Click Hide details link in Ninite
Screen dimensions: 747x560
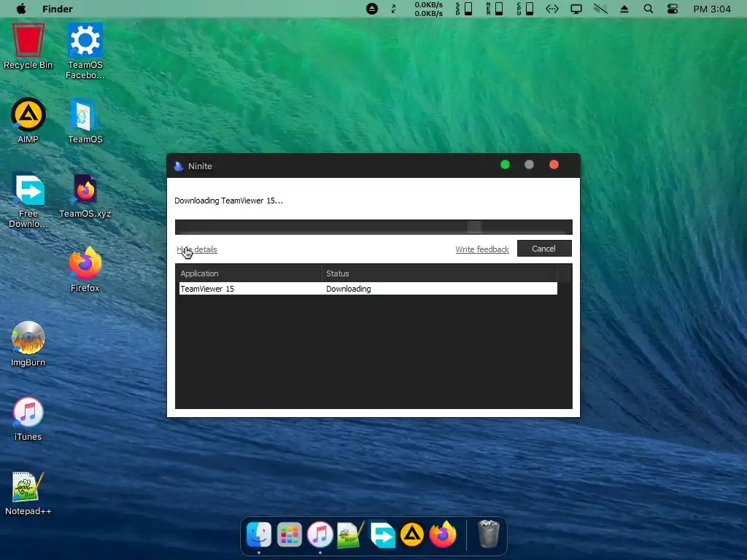pyautogui.click(x=197, y=249)
